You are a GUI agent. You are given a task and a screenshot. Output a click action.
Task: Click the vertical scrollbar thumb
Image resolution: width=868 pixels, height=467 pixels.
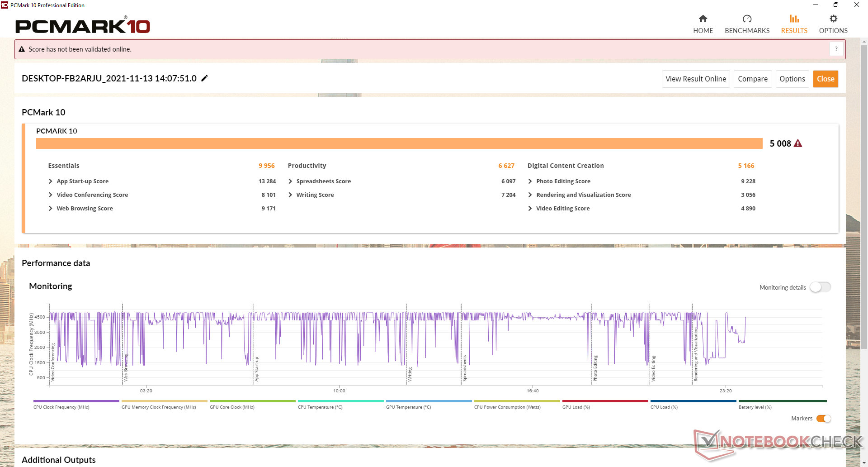pos(864,197)
